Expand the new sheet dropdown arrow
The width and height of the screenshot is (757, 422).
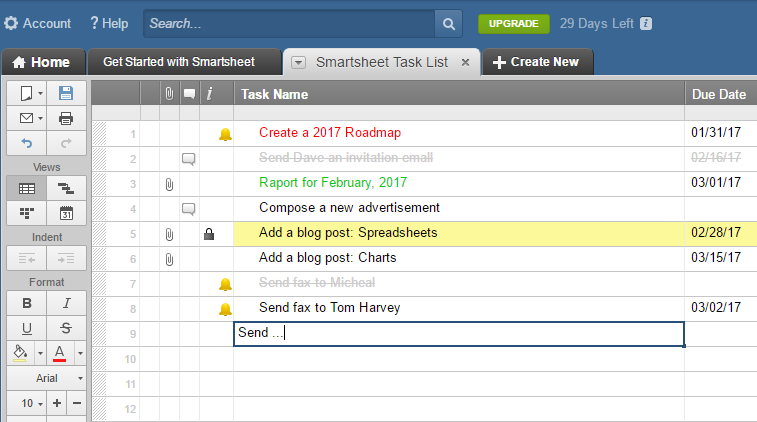pyautogui.click(x=41, y=93)
